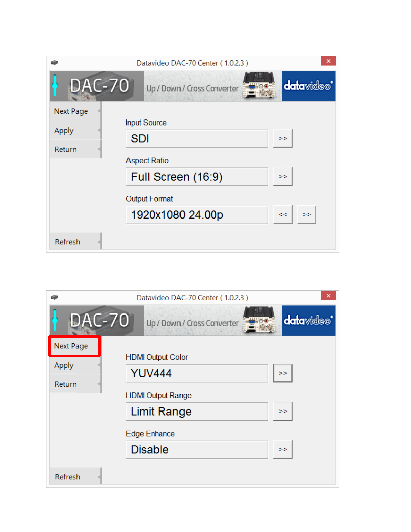Toggle Edge Enhance setting with >> button
The height and width of the screenshot is (532, 411).
(283, 449)
